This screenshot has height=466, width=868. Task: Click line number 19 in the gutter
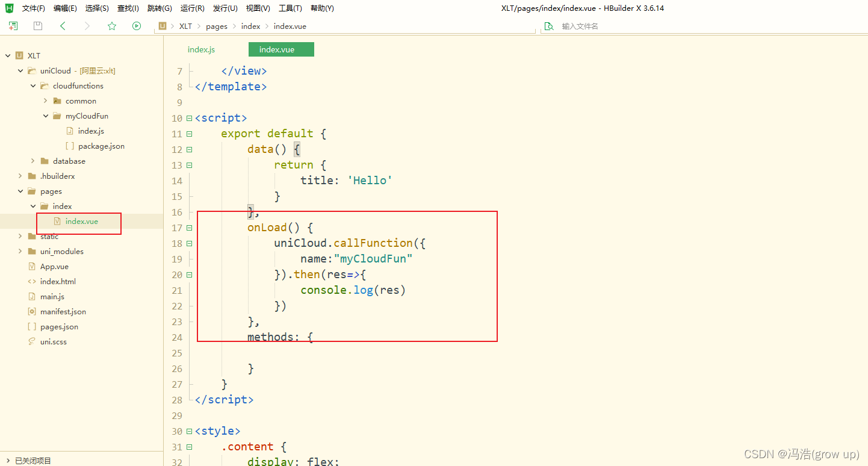coord(176,259)
